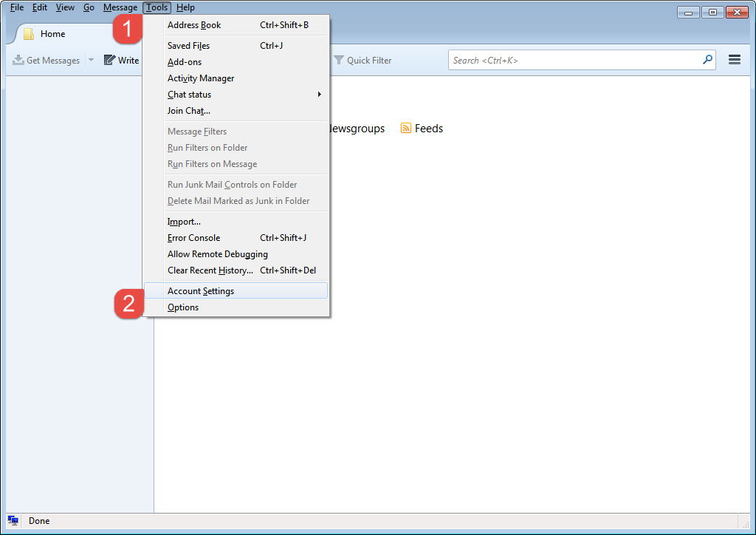Click the Done status text
Image resolution: width=756 pixels, height=535 pixels.
coord(39,521)
